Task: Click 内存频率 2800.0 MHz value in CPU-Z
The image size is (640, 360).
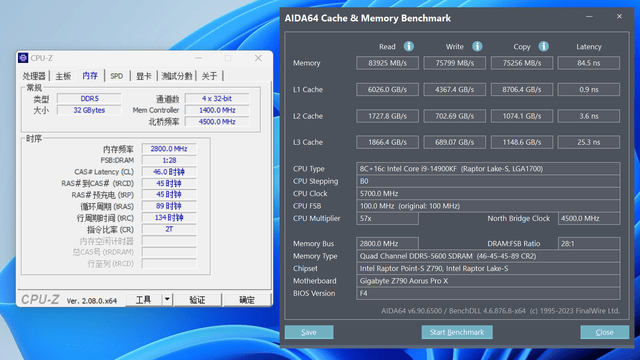Action: [x=169, y=149]
